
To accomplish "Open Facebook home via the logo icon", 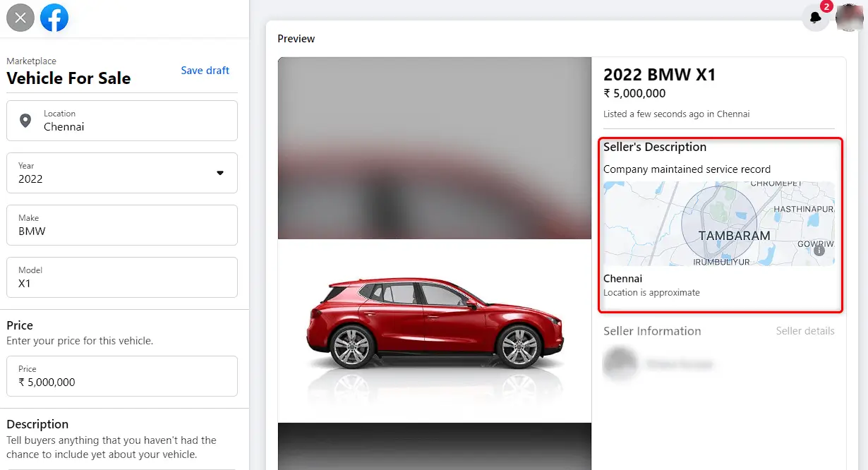I will point(54,18).
